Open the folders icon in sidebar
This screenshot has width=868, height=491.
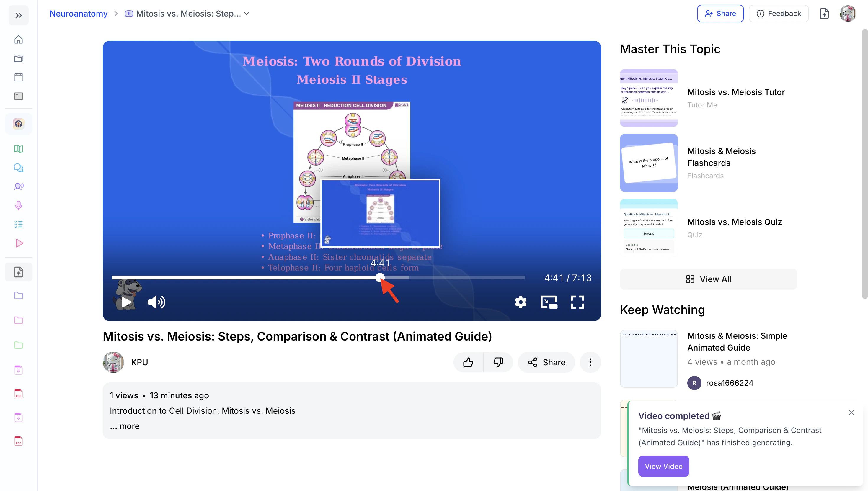pyautogui.click(x=19, y=58)
